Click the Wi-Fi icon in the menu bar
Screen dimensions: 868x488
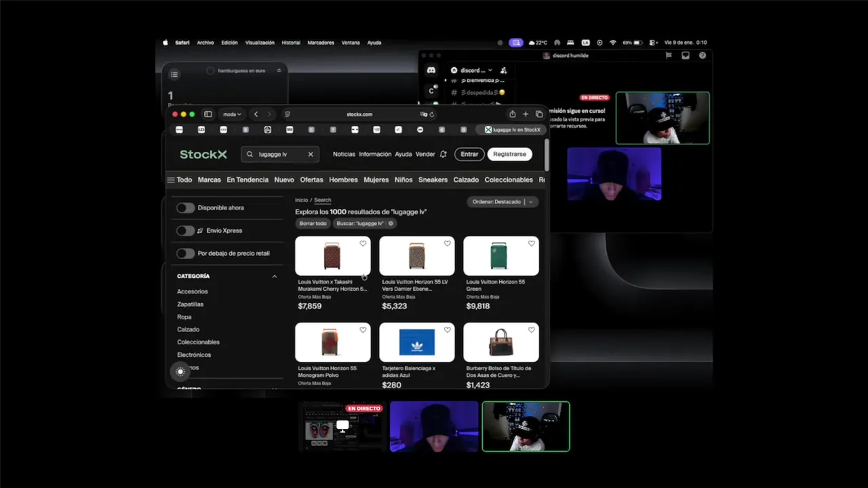pyautogui.click(x=613, y=42)
